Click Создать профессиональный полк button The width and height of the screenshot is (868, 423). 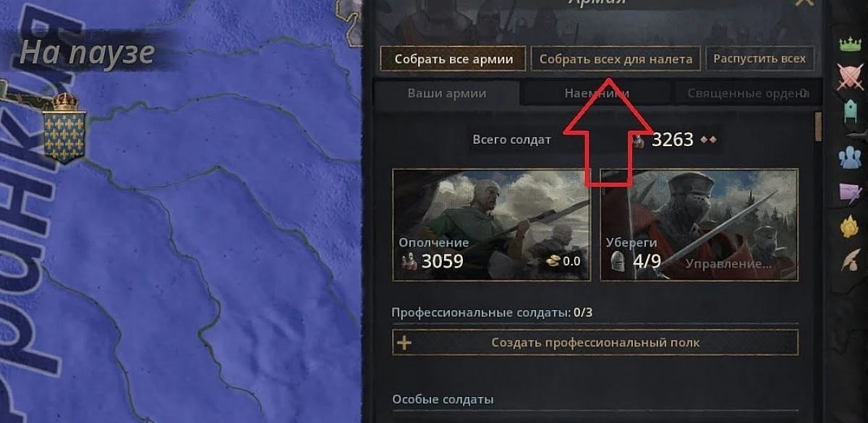click(595, 343)
